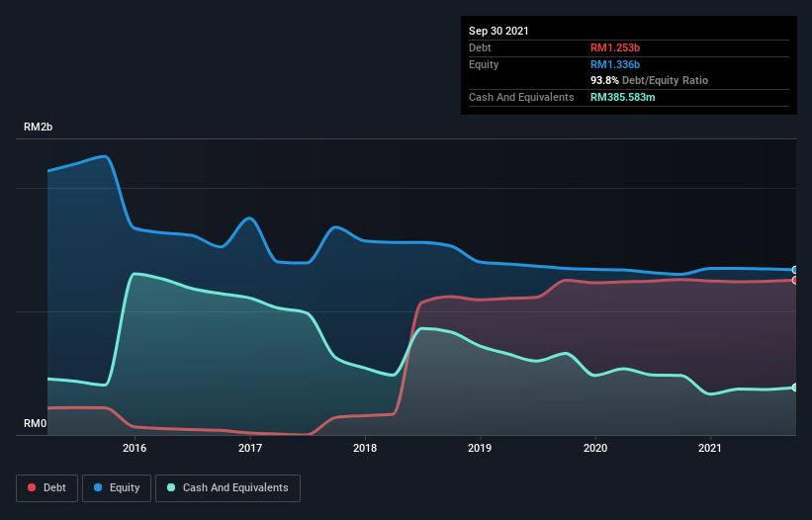Select the Debt end-point marker on chart
This screenshot has width=812, height=520.
[x=795, y=281]
